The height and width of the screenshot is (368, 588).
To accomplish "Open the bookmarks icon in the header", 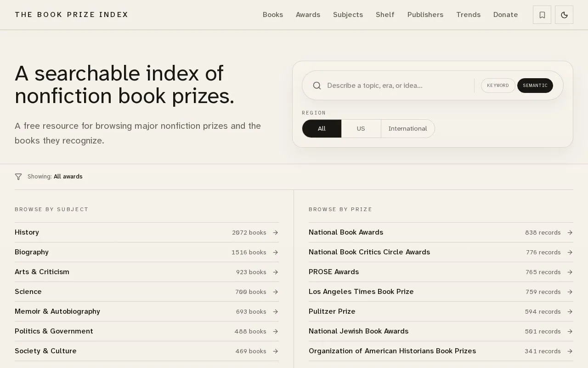I will [x=542, y=15].
